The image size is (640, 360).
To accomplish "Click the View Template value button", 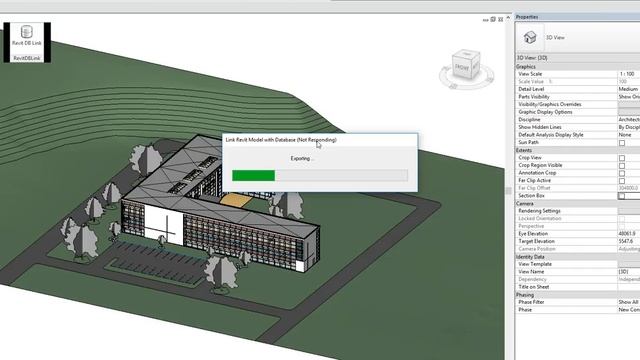I will click(x=629, y=264).
